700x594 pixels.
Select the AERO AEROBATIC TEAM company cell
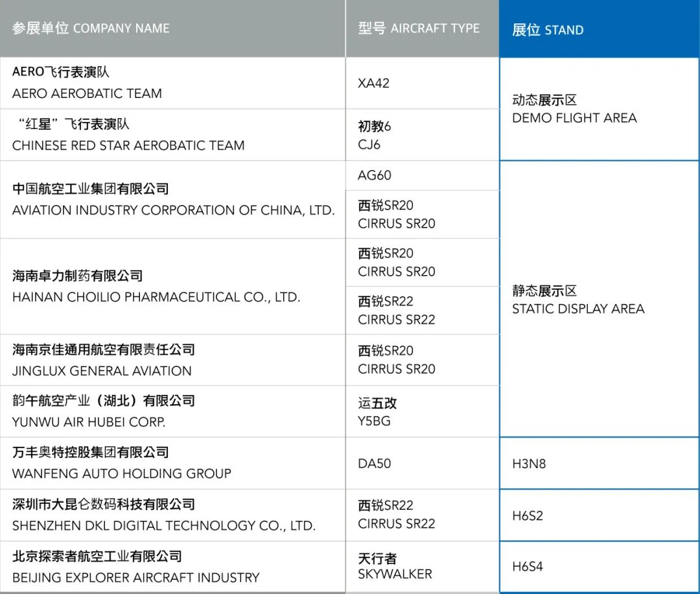tap(172, 83)
